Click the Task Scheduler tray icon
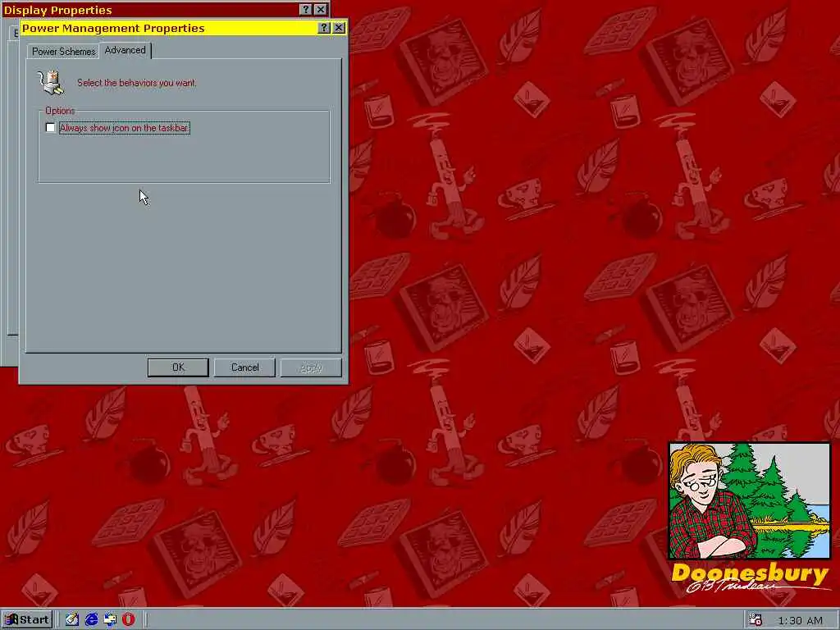Screen dimensions: 840x630 pyautogui.click(x=756, y=620)
